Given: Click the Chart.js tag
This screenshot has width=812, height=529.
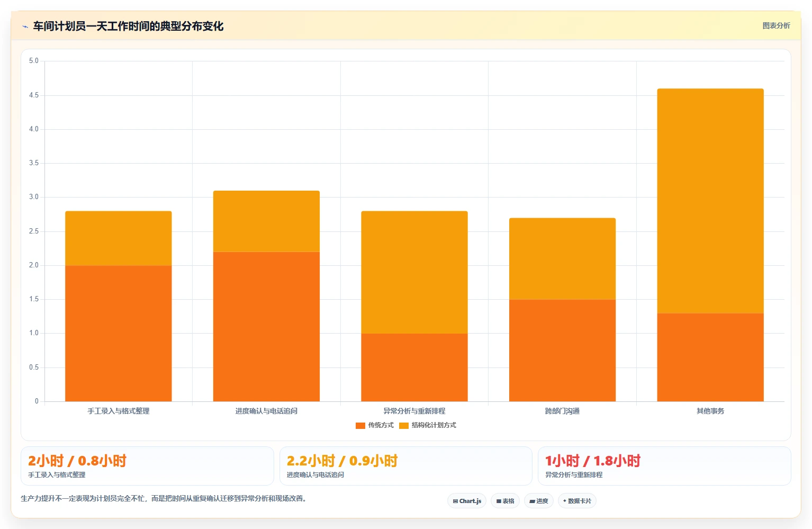Looking at the screenshot, I should pyautogui.click(x=467, y=501).
